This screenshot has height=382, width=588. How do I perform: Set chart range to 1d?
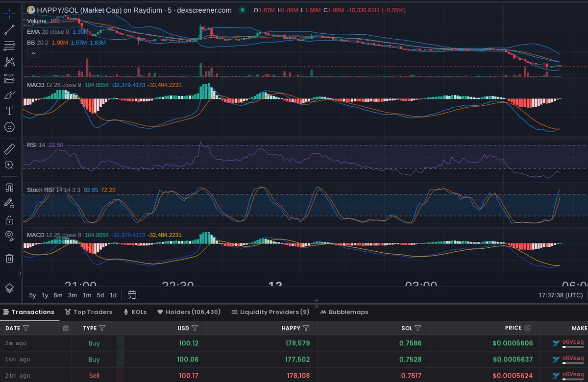(x=113, y=295)
